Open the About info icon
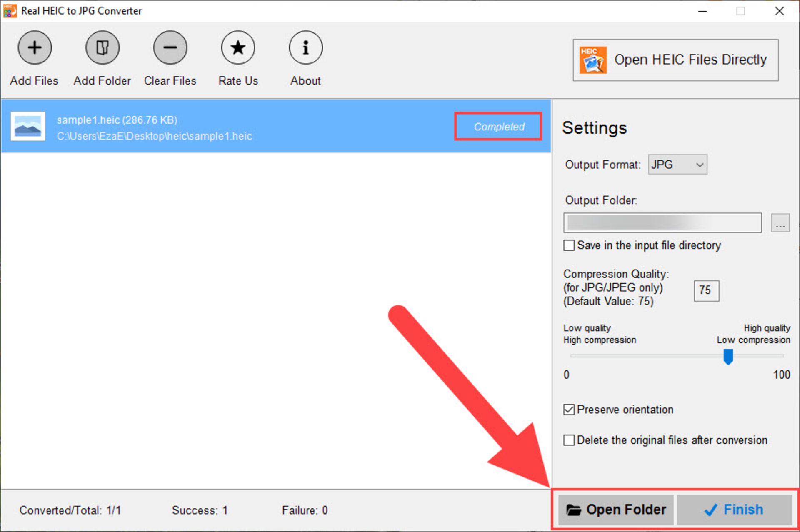The height and width of the screenshot is (532, 800). click(x=306, y=48)
